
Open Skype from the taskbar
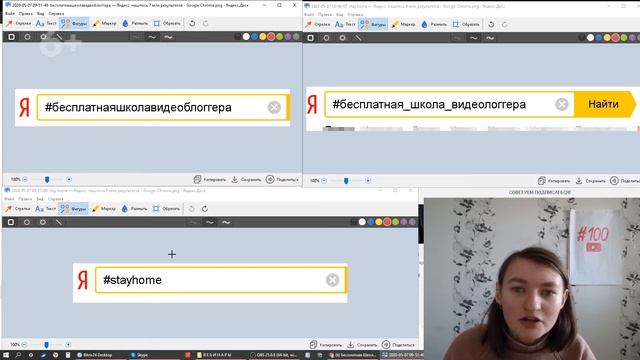click(139, 355)
